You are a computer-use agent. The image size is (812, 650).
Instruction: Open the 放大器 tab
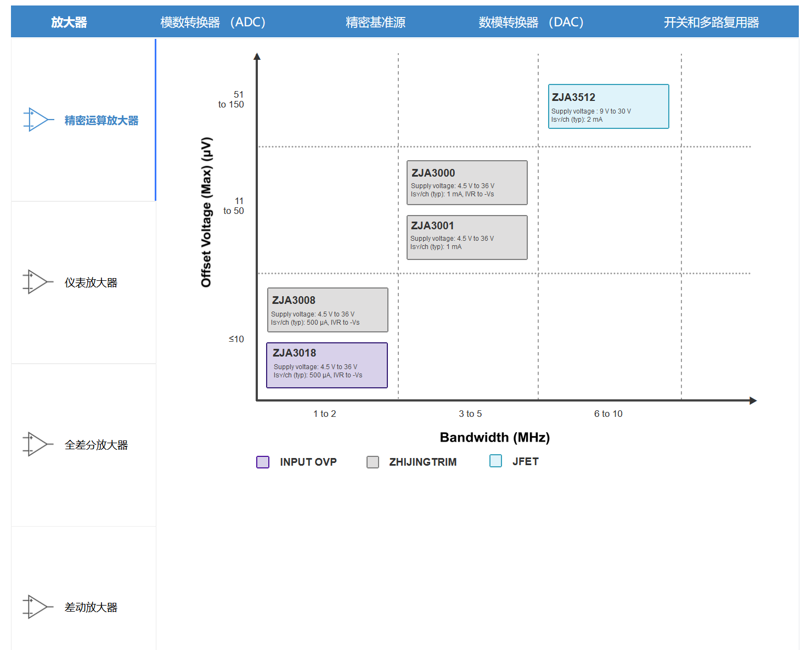pos(69,22)
